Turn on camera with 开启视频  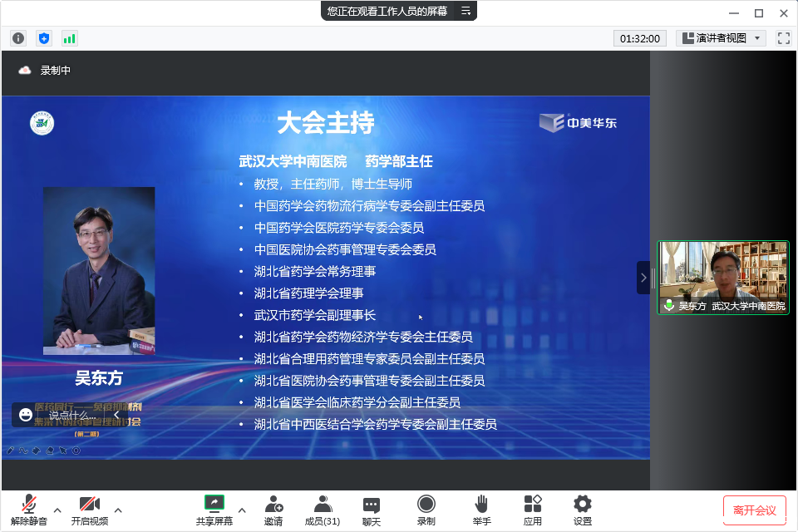[89, 509]
